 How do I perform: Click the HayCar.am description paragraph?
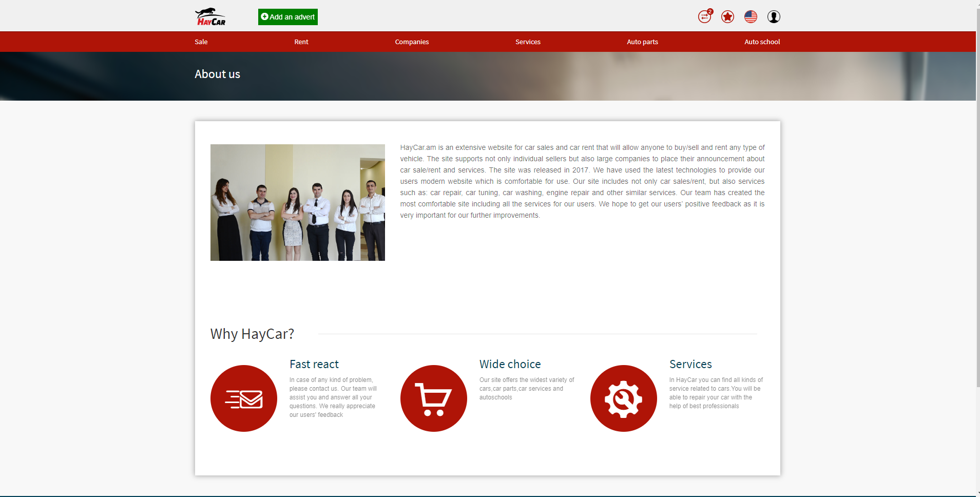583,181
